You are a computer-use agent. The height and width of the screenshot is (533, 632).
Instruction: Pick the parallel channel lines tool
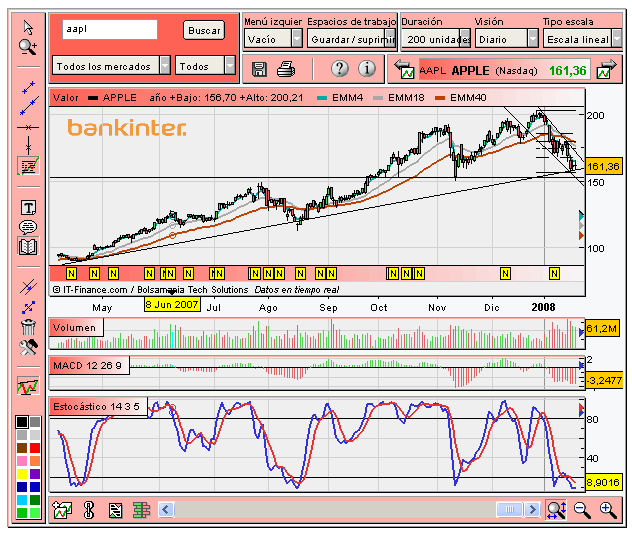[x=28, y=287]
